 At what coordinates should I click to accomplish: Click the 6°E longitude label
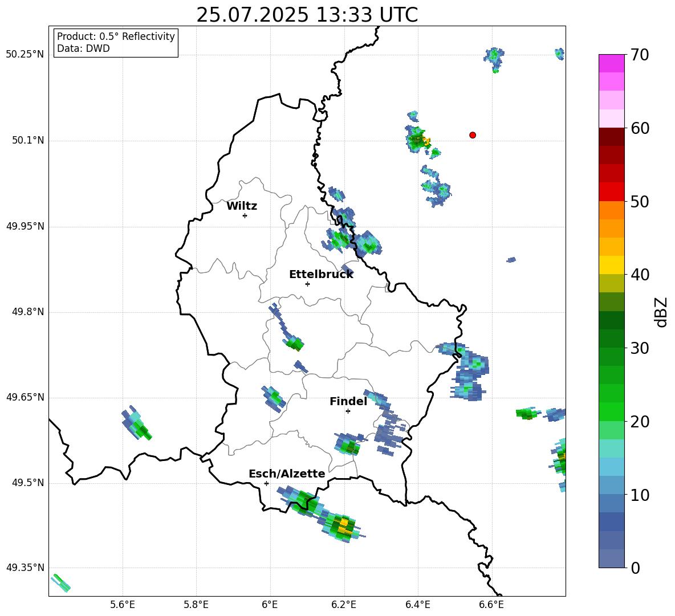(270, 605)
